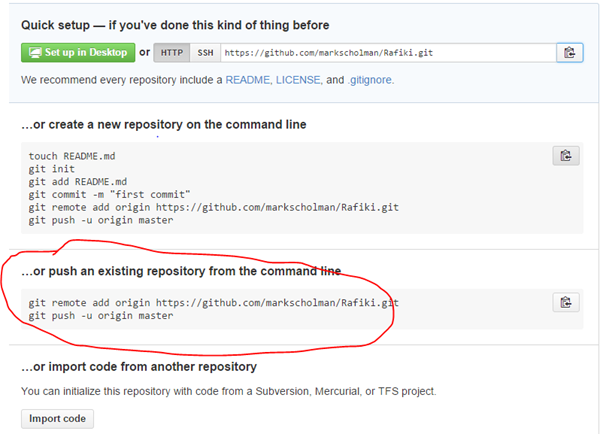The image size is (609, 434).
Task: Focus the repository URL field
Action: click(x=388, y=52)
